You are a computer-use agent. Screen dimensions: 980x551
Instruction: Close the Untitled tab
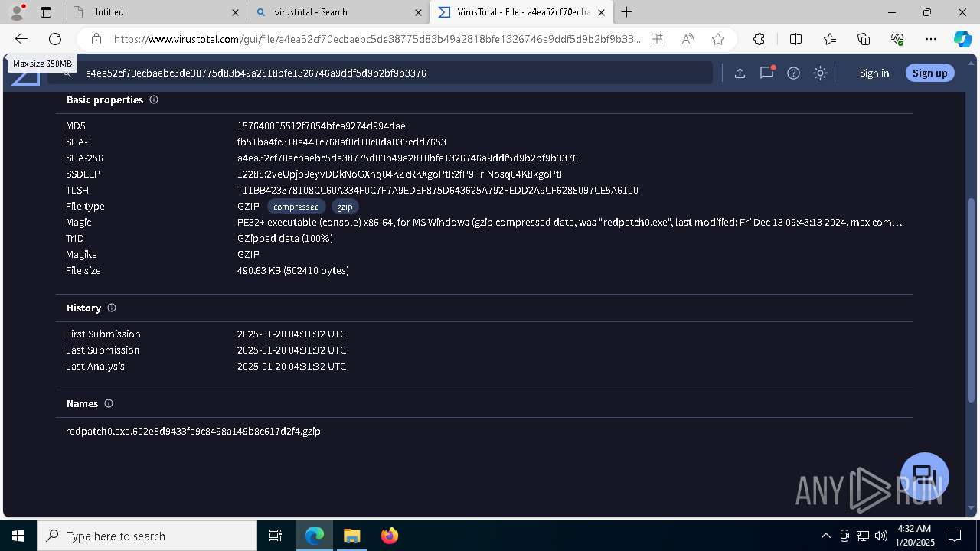(235, 12)
